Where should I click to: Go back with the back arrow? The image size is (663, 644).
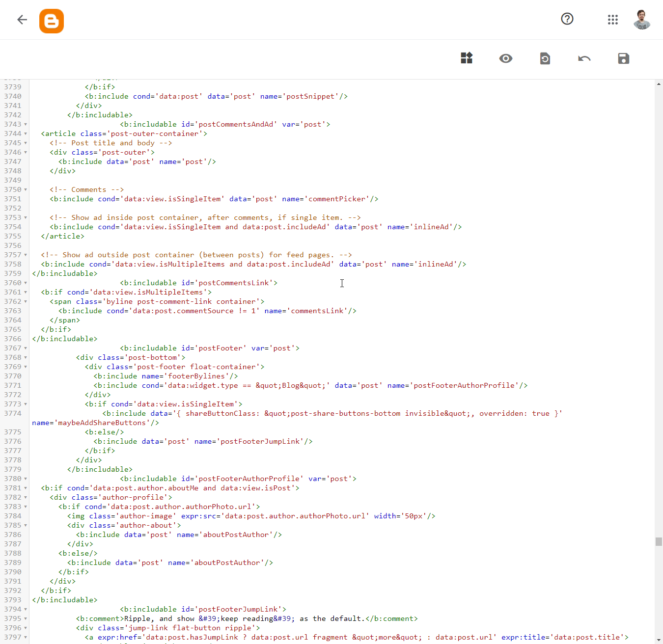coord(22,19)
